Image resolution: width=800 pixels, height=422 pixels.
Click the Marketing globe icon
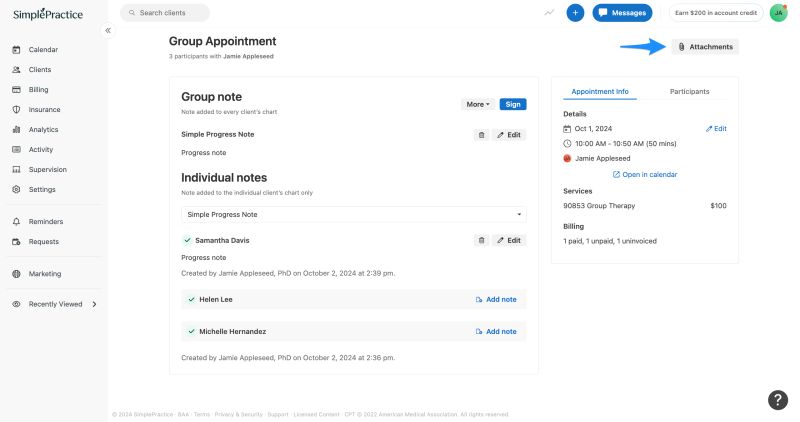click(16, 274)
